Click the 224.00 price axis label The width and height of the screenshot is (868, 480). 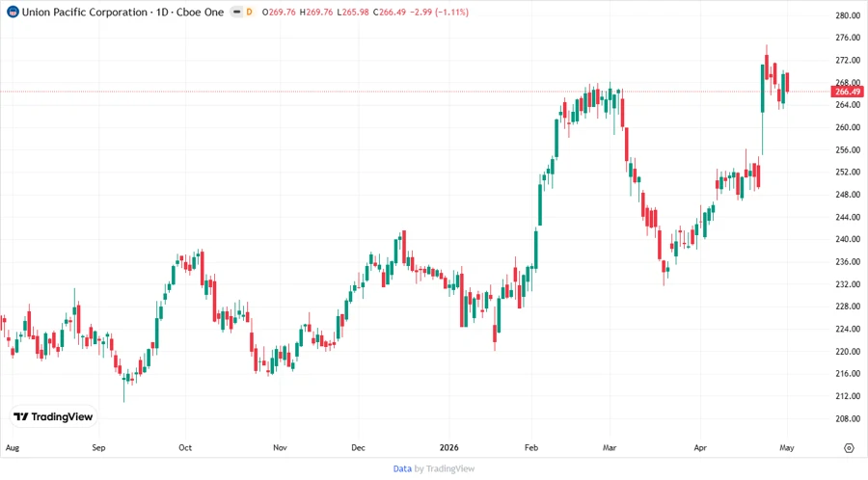tap(848, 329)
